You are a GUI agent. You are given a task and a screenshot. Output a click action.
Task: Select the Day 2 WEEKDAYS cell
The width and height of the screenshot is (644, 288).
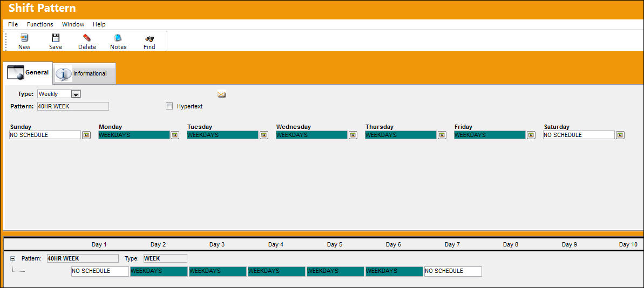pyautogui.click(x=159, y=271)
